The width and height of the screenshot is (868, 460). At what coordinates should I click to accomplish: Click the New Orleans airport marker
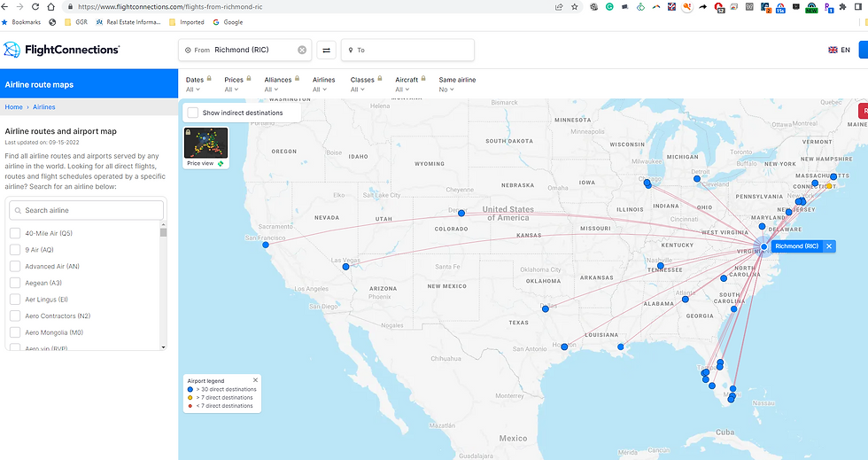pyautogui.click(x=621, y=347)
